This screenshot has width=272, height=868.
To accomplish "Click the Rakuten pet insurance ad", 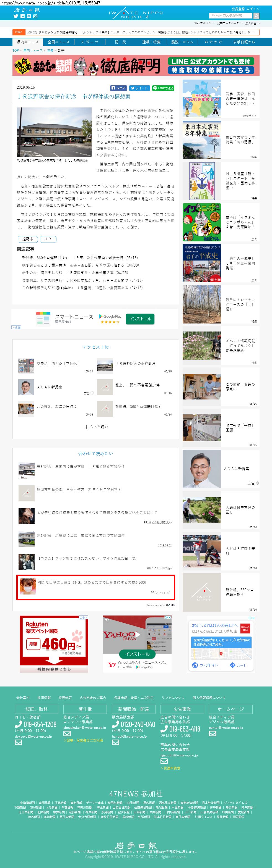I will tap(54, 644).
